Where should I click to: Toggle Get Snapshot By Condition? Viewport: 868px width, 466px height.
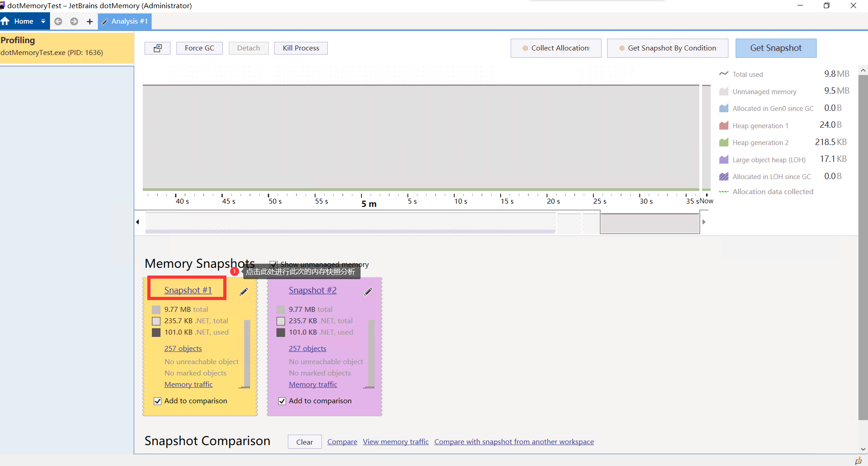click(667, 48)
